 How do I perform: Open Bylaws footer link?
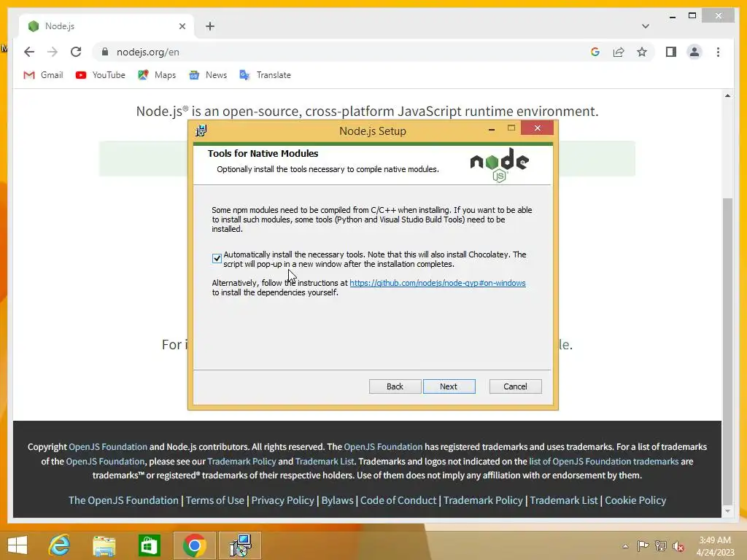pos(337,500)
